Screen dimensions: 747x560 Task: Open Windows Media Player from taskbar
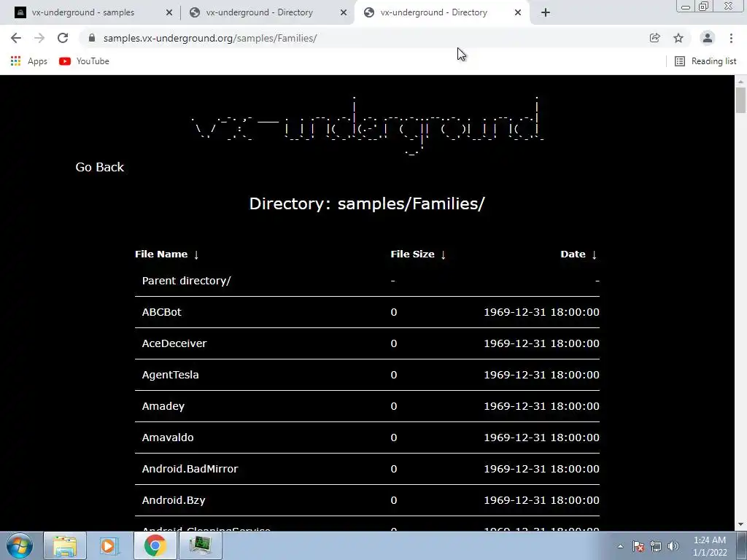click(x=109, y=545)
